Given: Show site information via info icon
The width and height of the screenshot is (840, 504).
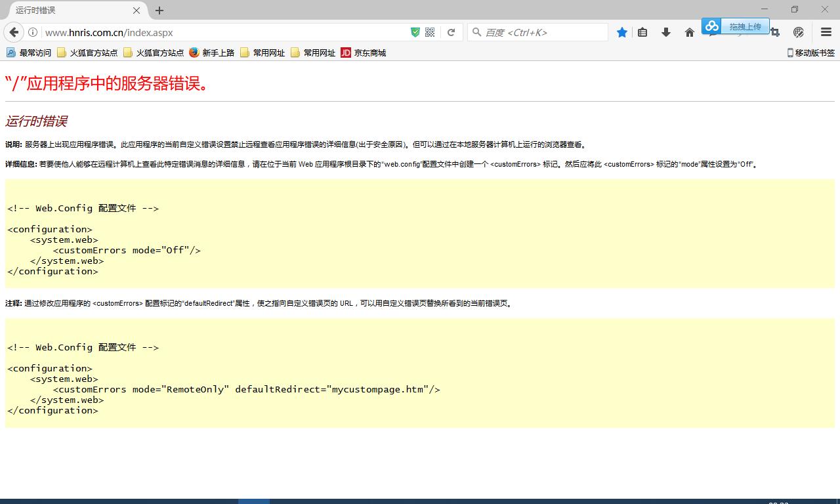Looking at the screenshot, I should pyautogui.click(x=32, y=32).
